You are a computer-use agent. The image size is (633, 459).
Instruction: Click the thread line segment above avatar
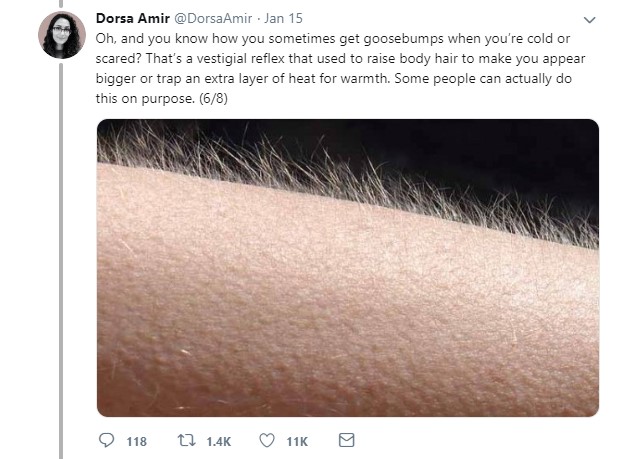pyautogui.click(x=61, y=4)
